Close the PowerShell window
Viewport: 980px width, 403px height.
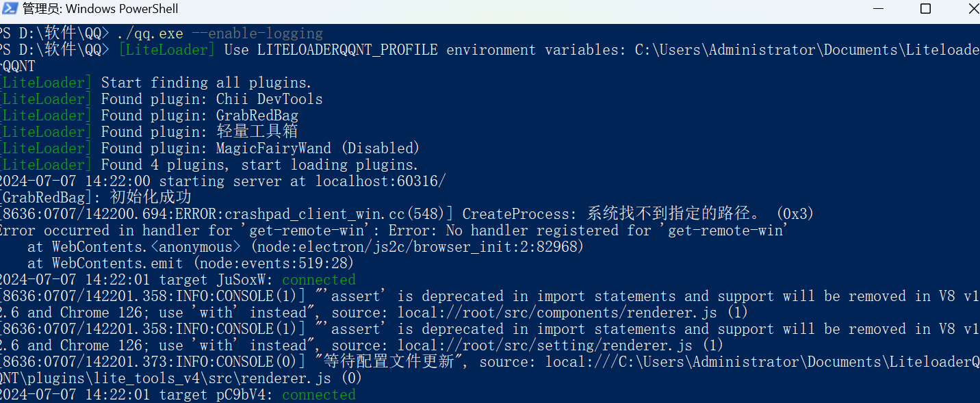coord(973,9)
